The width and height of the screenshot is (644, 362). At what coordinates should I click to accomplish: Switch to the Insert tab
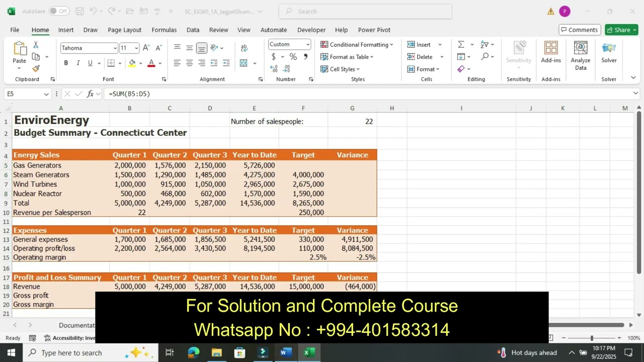[66, 30]
